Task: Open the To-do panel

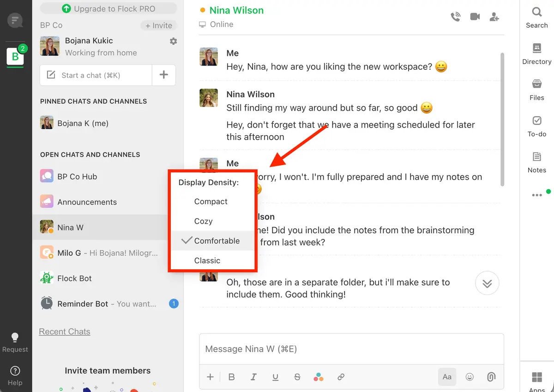Action: (x=536, y=125)
